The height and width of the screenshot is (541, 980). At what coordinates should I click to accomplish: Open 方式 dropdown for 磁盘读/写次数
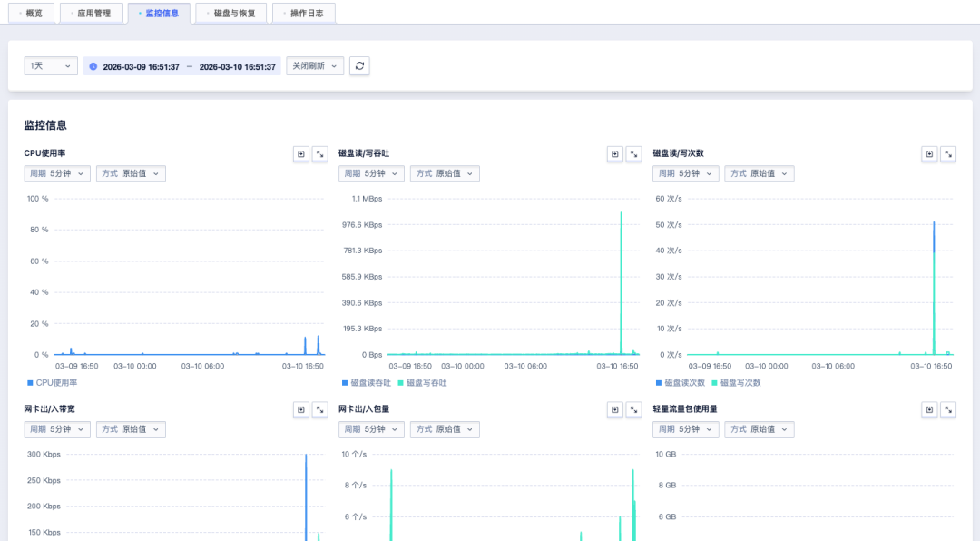click(759, 173)
